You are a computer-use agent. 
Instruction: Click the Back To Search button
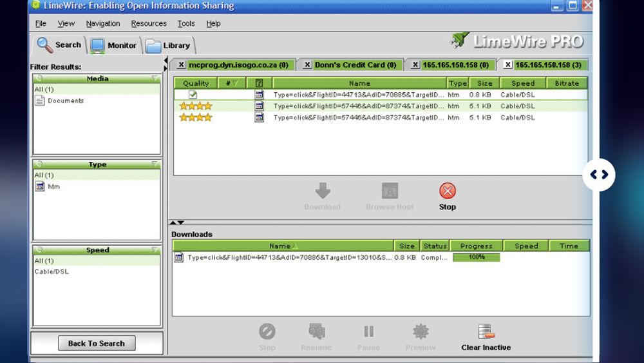click(x=97, y=343)
